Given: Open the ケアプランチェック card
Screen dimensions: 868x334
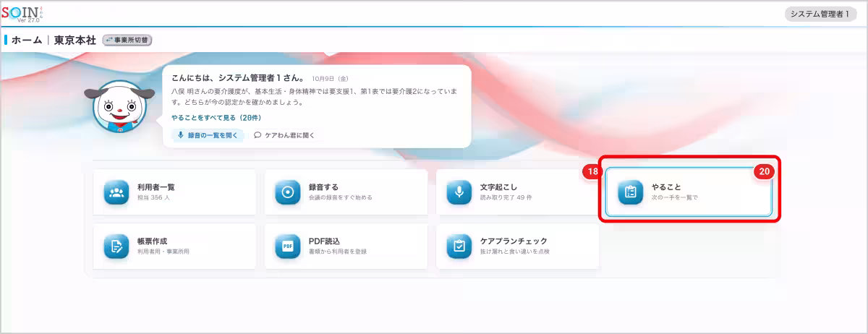Looking at the screenshot, I should (x=517, y=246).
